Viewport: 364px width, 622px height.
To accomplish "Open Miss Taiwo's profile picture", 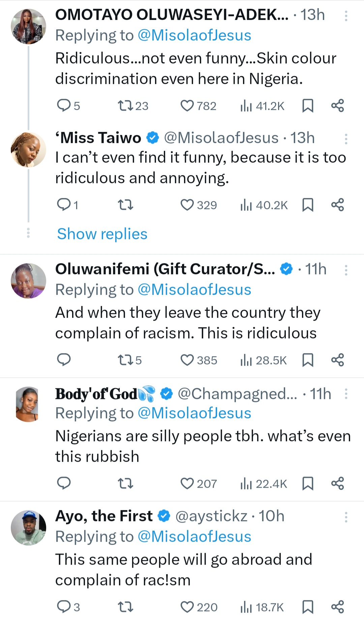I will click(28, 149).
